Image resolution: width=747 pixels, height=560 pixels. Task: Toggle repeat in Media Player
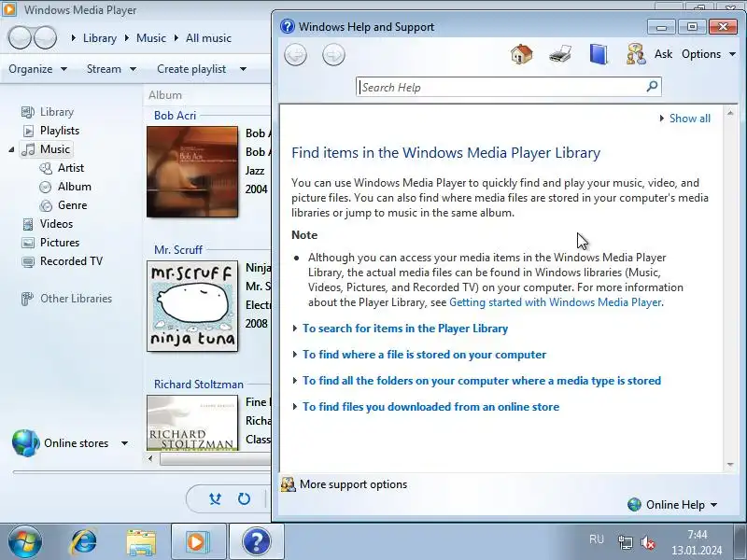pyautogui.click(x=244, y=498)
